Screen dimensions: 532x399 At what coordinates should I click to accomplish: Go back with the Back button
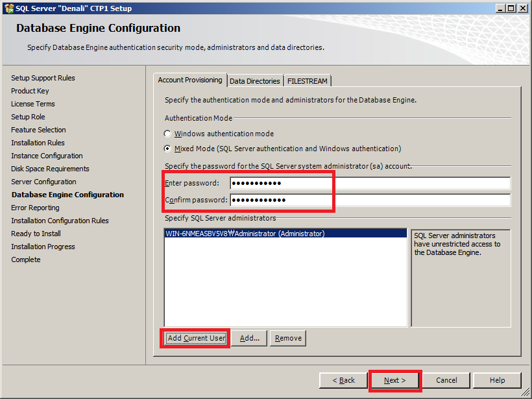(x=343, y=380)
